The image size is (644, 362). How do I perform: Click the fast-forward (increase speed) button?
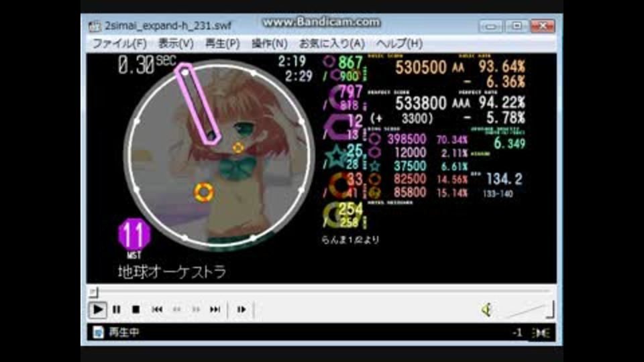point(196,310)
